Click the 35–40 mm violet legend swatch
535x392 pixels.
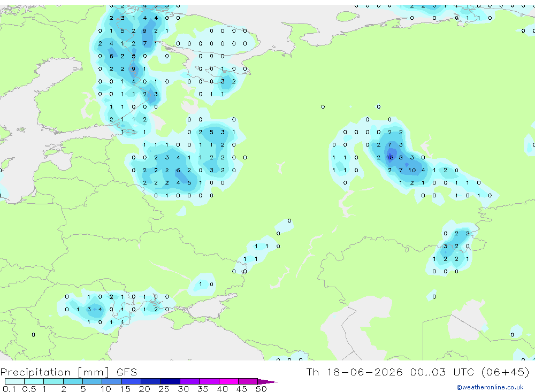[x=209, y=381]
